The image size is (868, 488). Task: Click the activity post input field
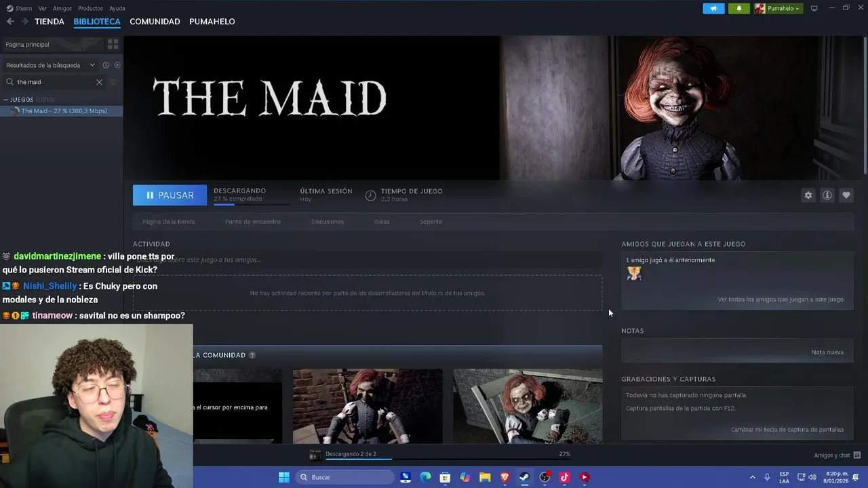click(368, 260)
